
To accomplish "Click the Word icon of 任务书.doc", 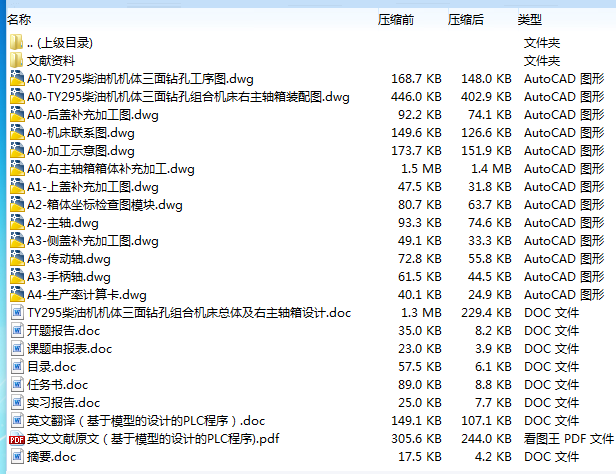I will (x=17, y=384).
